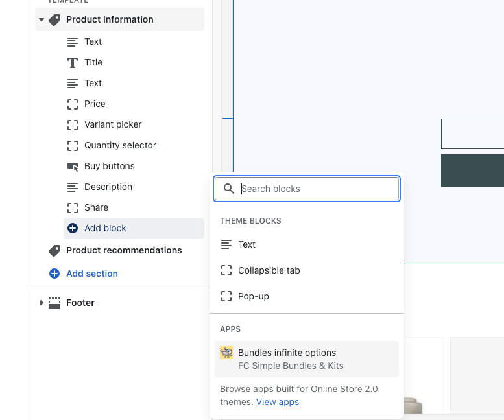Focus the Search blocks field
The image size is (504, 420).
click(x=307, y=189)
